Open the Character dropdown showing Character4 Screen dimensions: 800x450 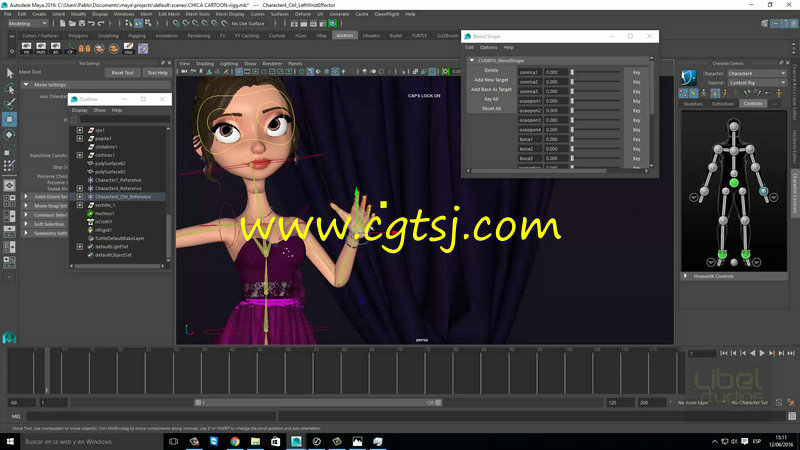(757, 73)
